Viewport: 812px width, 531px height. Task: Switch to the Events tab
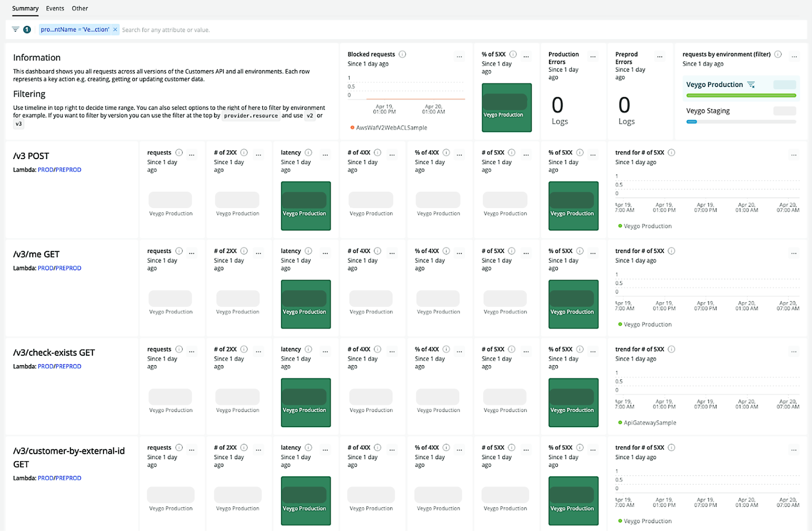click(55, 8)
